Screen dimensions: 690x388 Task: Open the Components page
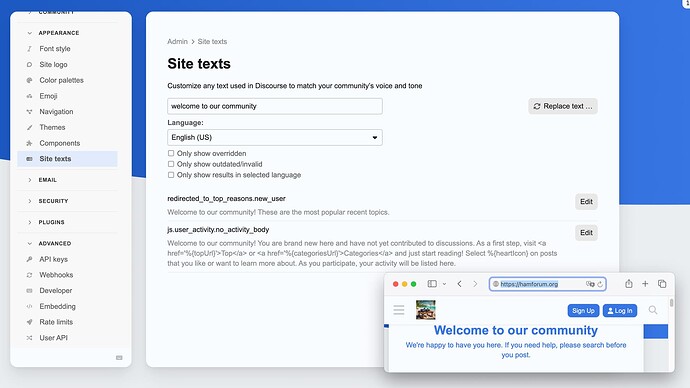[59, 143]
